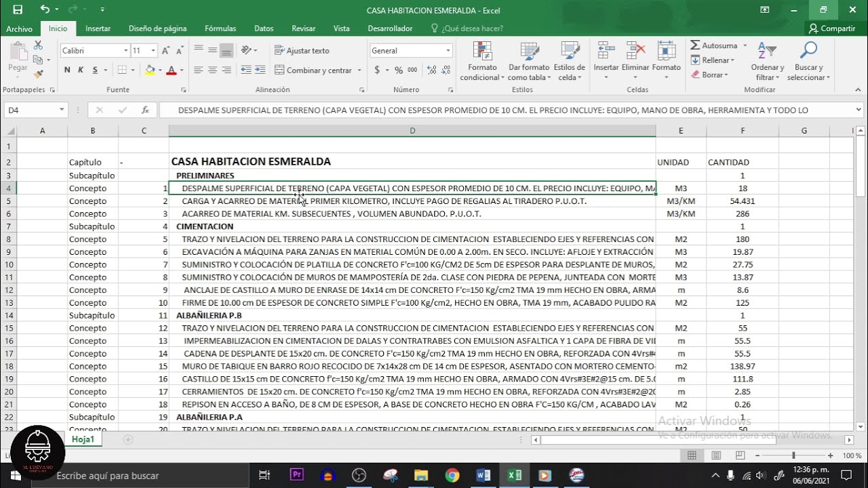Switch to the Vista tab
The height and width of the screenshot is (488, 868).
coord(341,28)
